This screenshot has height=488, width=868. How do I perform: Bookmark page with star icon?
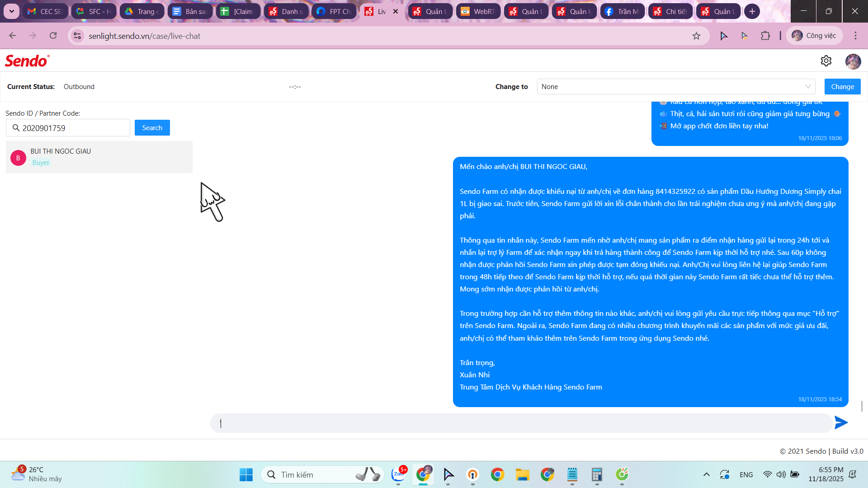click(x=696, y=36)
